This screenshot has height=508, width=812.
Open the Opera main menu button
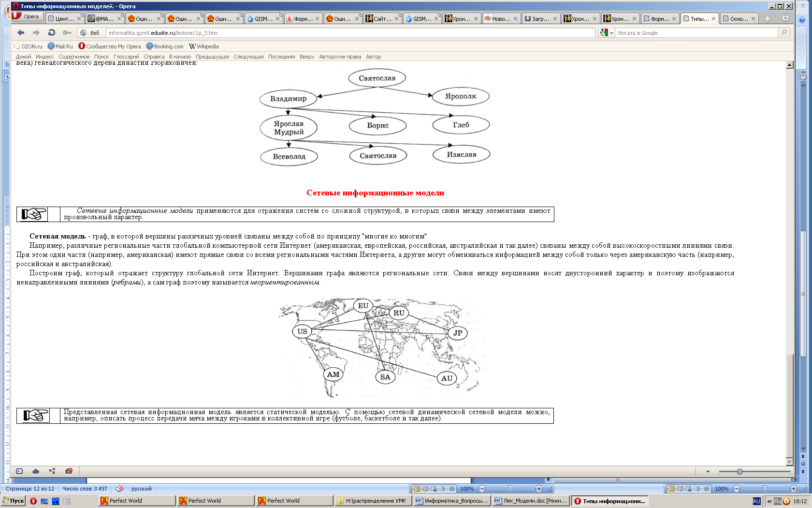click(27, 16)
